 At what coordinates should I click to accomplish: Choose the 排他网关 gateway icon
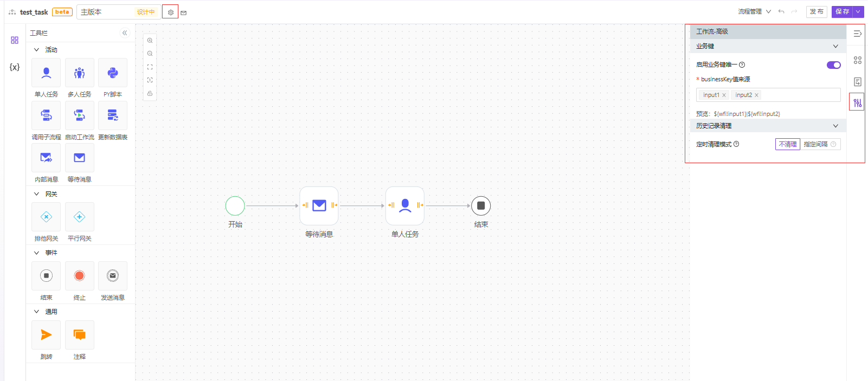pyautogui.click(x=46, y=217)
